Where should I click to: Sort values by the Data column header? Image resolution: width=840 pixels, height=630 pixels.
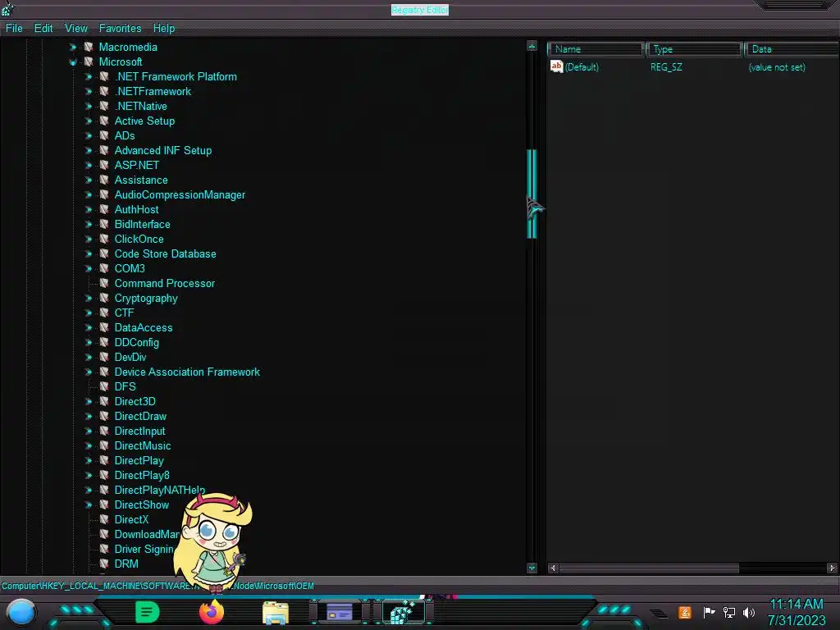[x=792, y=49]
